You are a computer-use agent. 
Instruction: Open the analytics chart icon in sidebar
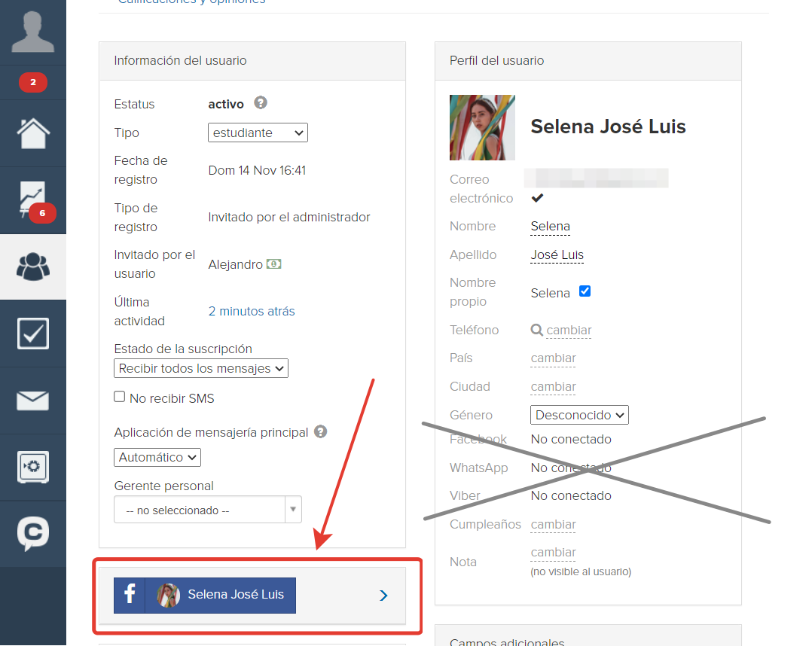(x=33, y=200)
